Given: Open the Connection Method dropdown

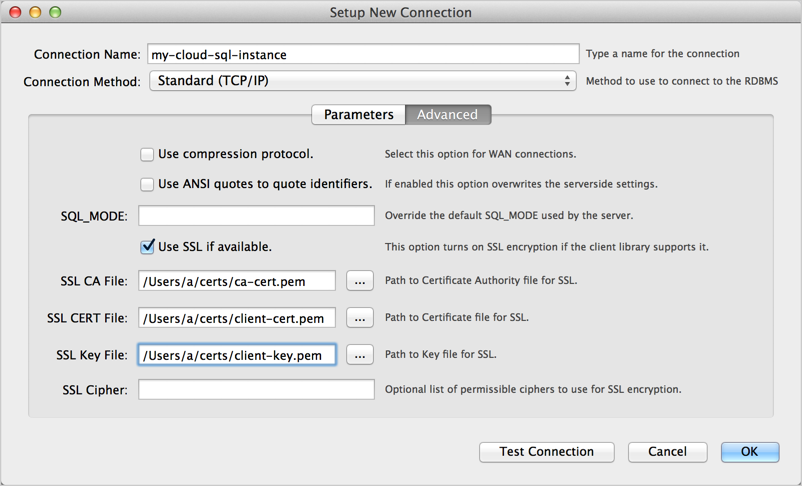Looking at the screenshot, I should [x=363, y=81].
